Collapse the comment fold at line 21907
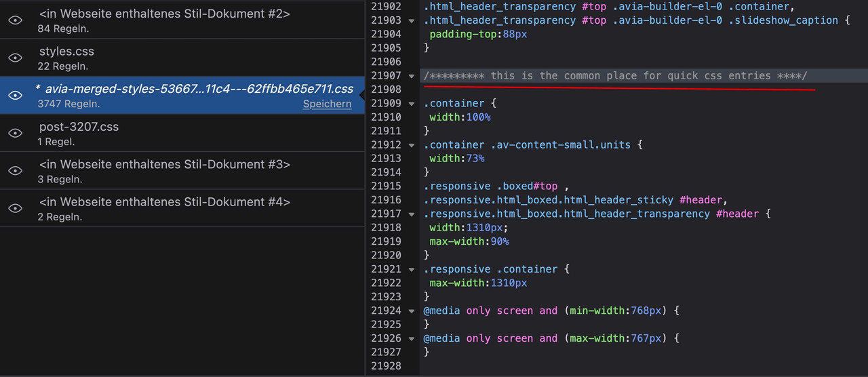Viewport: 868px width, 377px height. coord(412,76)
